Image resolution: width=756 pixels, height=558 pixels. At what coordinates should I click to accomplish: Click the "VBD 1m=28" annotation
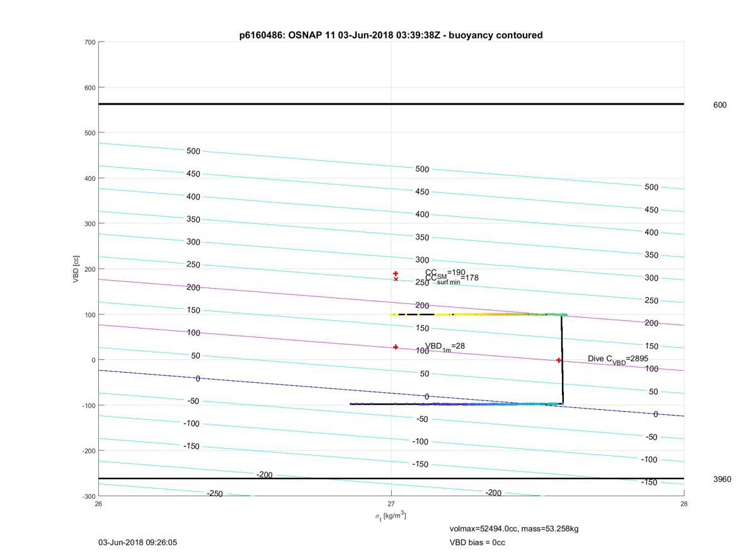445,346
